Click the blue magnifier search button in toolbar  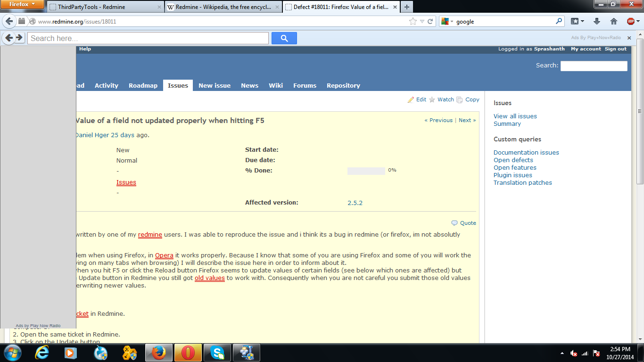click(x=284, y=38)
